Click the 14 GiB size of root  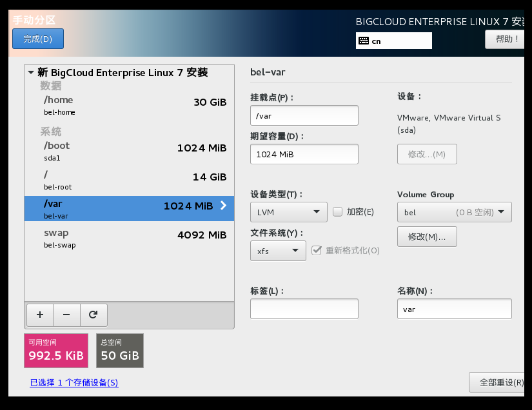(x=210, y=177)
